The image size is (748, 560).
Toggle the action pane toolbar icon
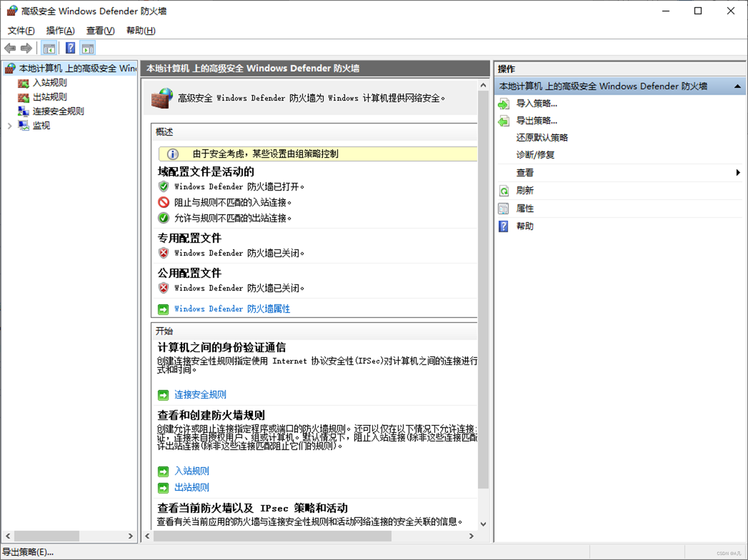point(88,48)
